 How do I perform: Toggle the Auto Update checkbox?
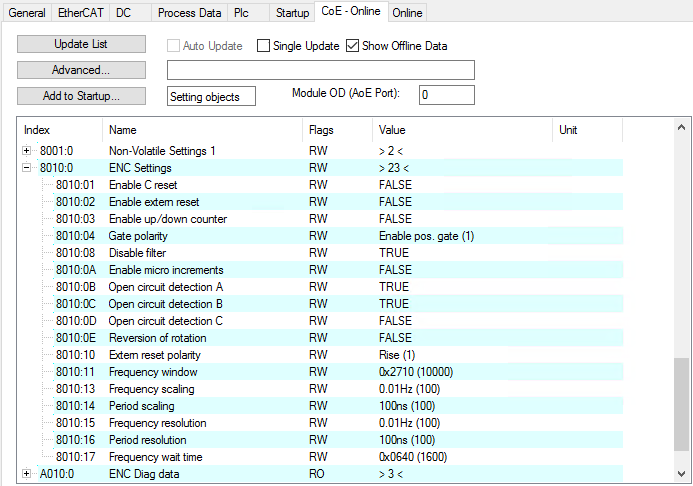pos(173,46)
